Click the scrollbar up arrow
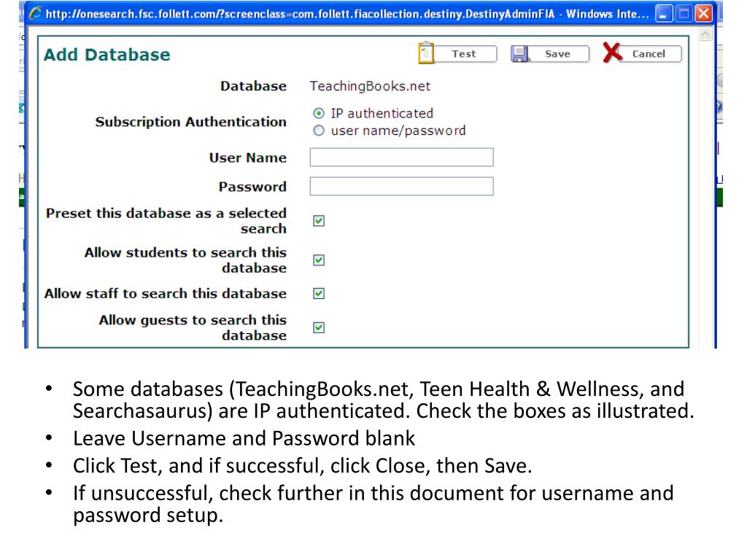The height and width of the screenshot is (560, 747). pos(705,34)
